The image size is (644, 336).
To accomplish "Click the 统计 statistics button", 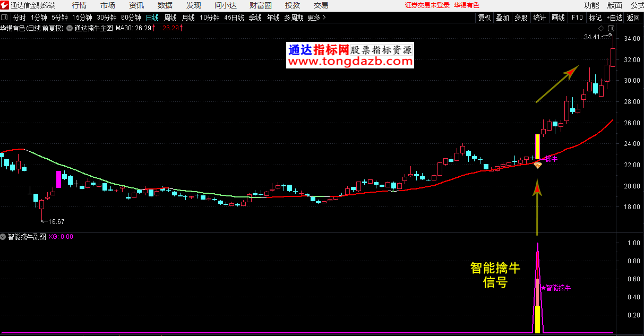I will pyautogui.click(x=539, y=18).
